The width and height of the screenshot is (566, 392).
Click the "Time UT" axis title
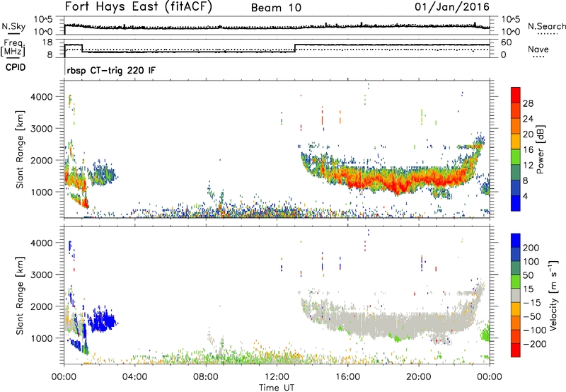pyautogui.click(x=277, y=388)
